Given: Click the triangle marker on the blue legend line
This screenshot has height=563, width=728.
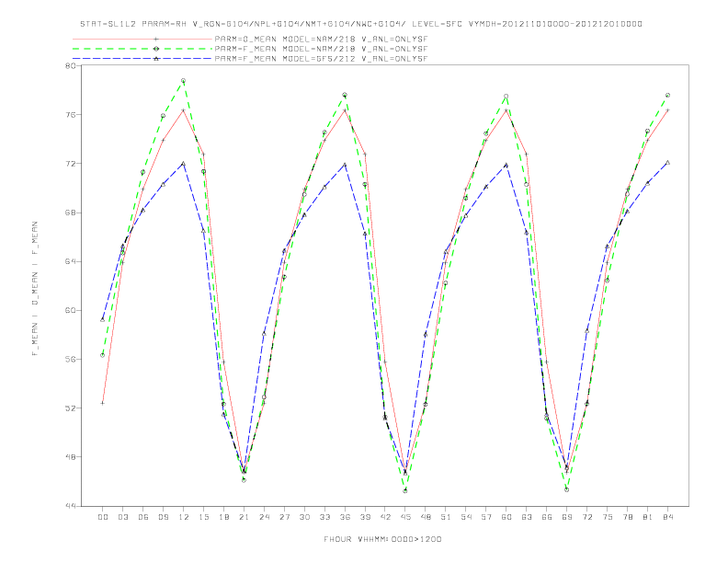Looking at the screenshot, I should (156, 59).
